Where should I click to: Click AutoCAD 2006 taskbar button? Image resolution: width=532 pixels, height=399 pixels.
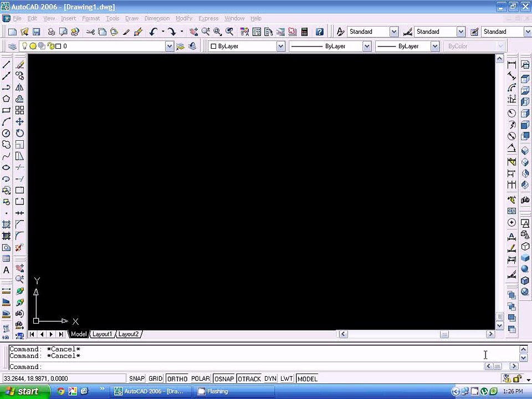151,392
